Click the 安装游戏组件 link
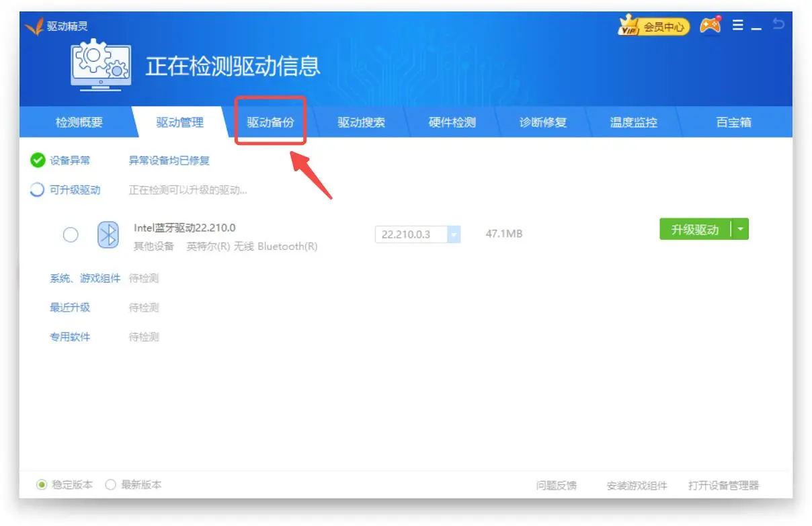 (x=637, y=485)
